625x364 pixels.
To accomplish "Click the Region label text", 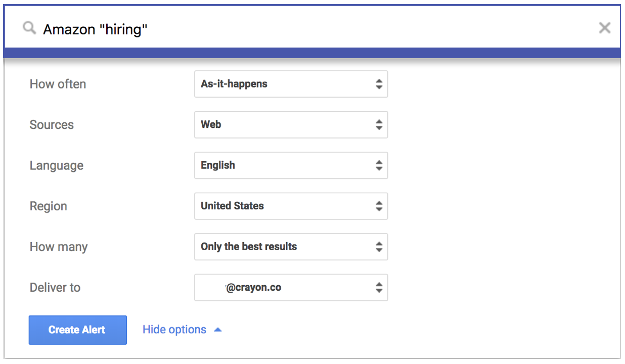I will point(48,206).
